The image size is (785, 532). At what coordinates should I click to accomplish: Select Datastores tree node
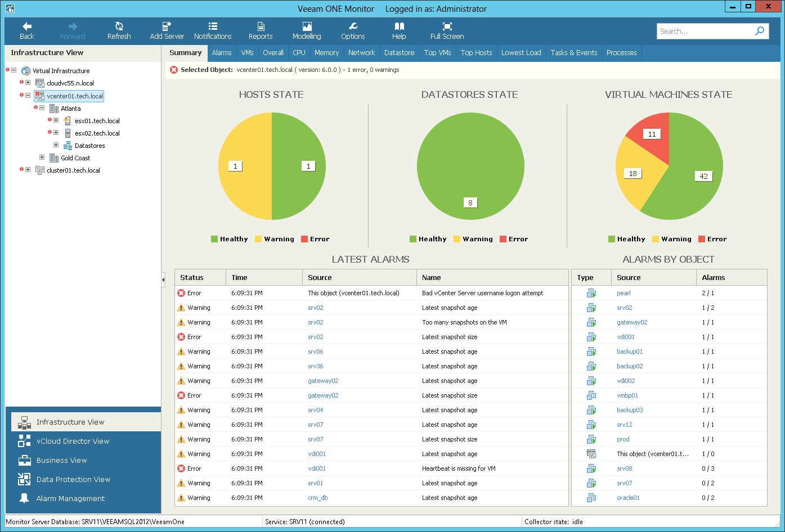point(90,146)
